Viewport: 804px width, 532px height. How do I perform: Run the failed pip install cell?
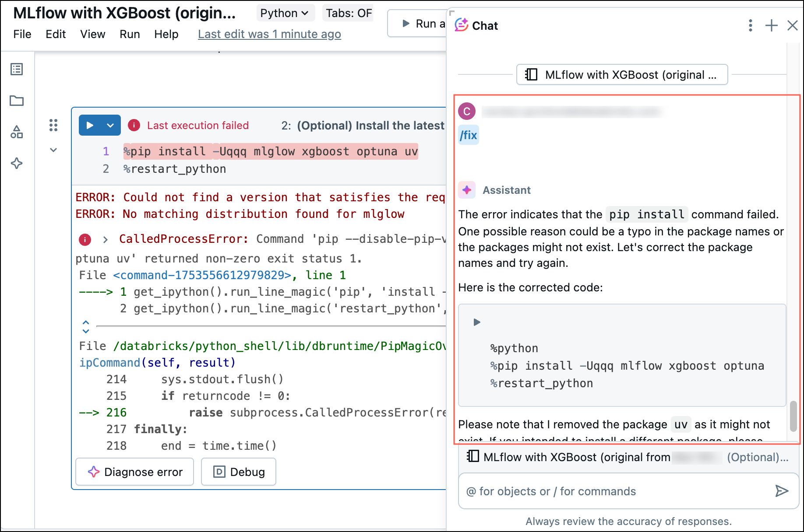pos(90,125)
